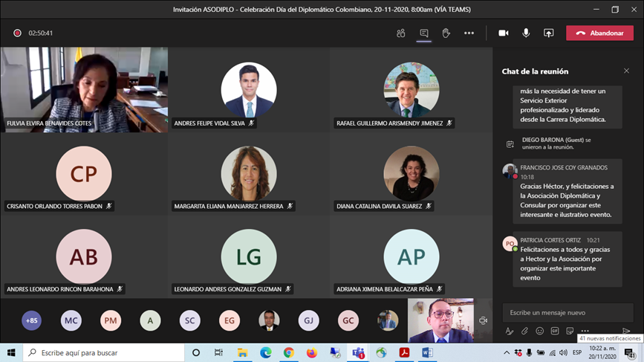The image size is (644, 362).
Task: Click the "DIEGO BARONA (Guest)" join notice
Action: [x=556, y=143]
